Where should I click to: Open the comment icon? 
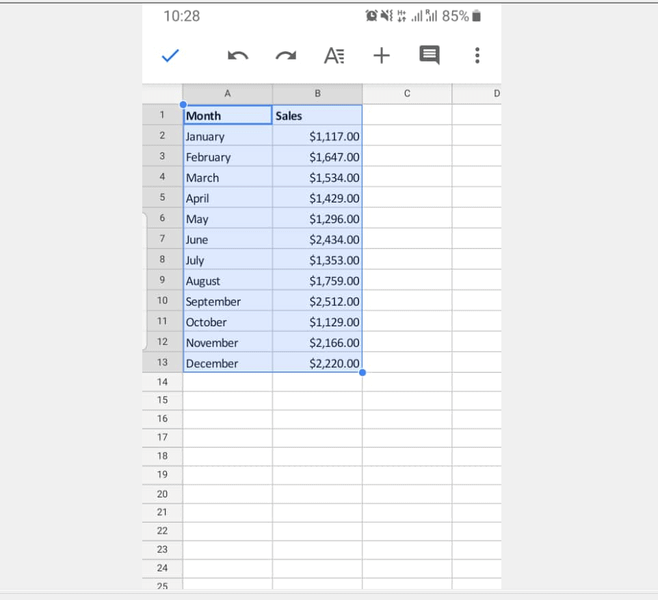tap(429, 55)
